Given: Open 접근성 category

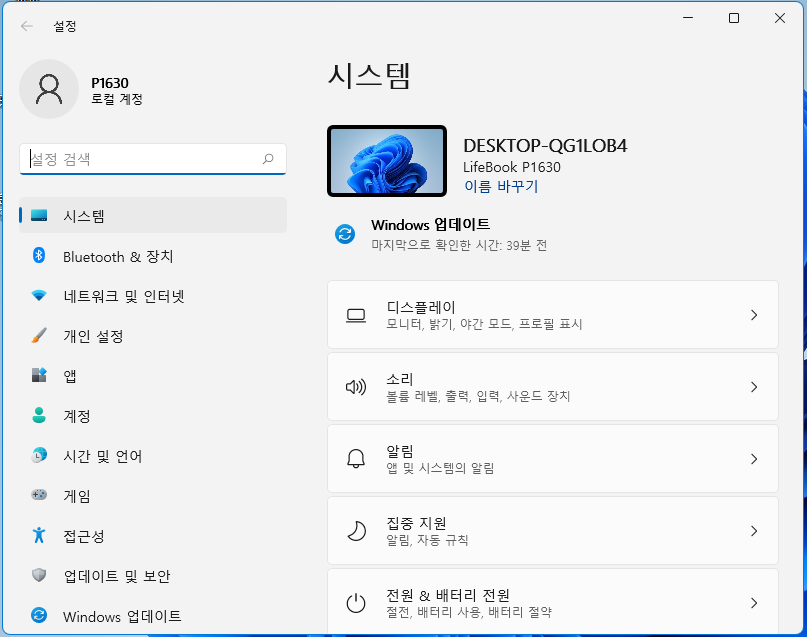Looking at the screenshot, I should (153, 536).
